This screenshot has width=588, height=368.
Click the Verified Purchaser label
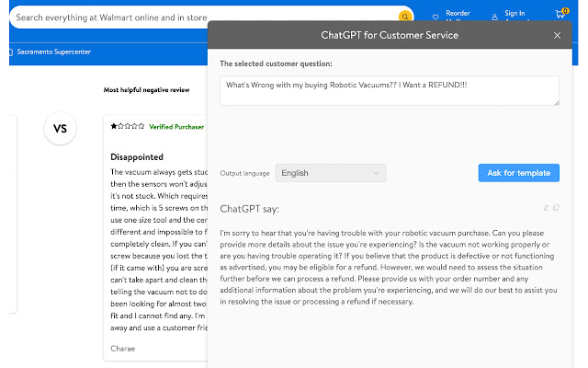coord(176,127)
